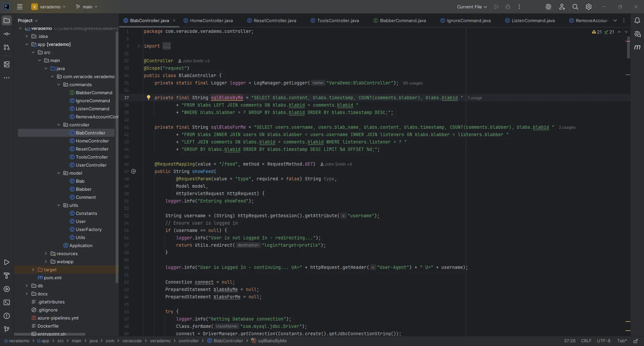Open the Maven tool window on the right
The image size is (644, 346).
638,47
